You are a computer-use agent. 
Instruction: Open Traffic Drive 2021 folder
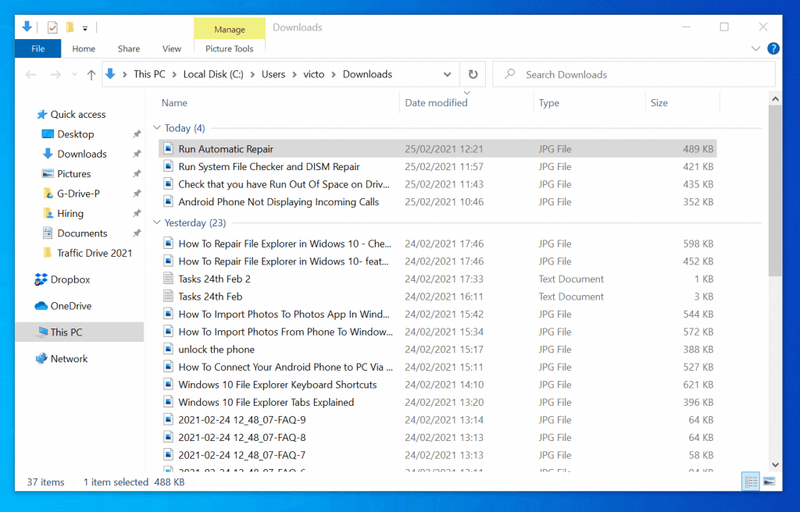click(x=94, y=253)
